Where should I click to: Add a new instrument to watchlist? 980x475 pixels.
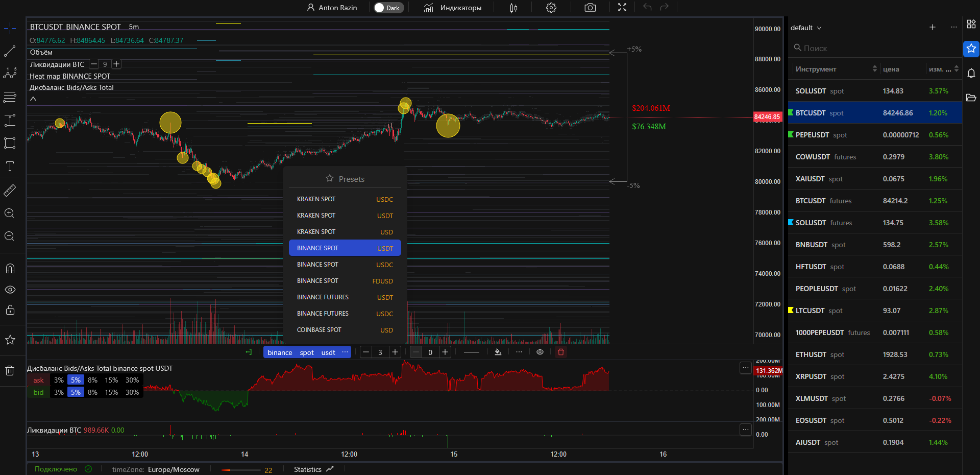pos(933,27)
